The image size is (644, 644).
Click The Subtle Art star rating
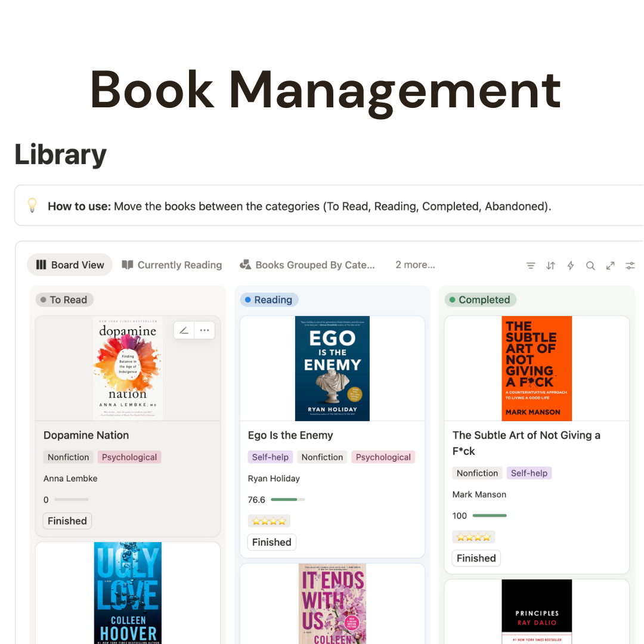(473, 537)
